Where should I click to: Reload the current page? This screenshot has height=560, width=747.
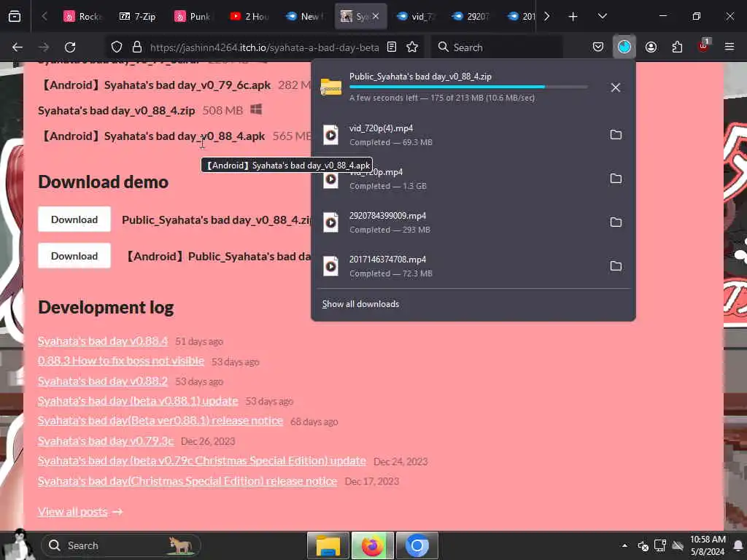click(70, 47)
